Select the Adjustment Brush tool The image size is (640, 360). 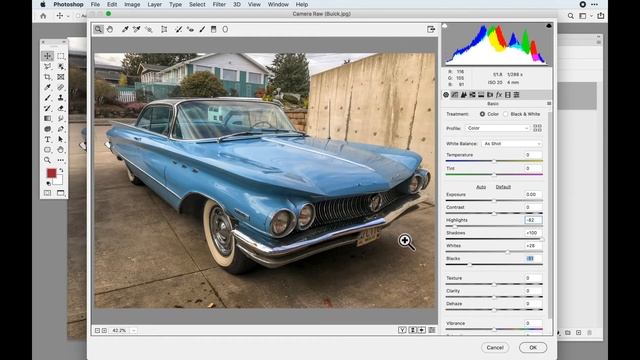point(202,29)
